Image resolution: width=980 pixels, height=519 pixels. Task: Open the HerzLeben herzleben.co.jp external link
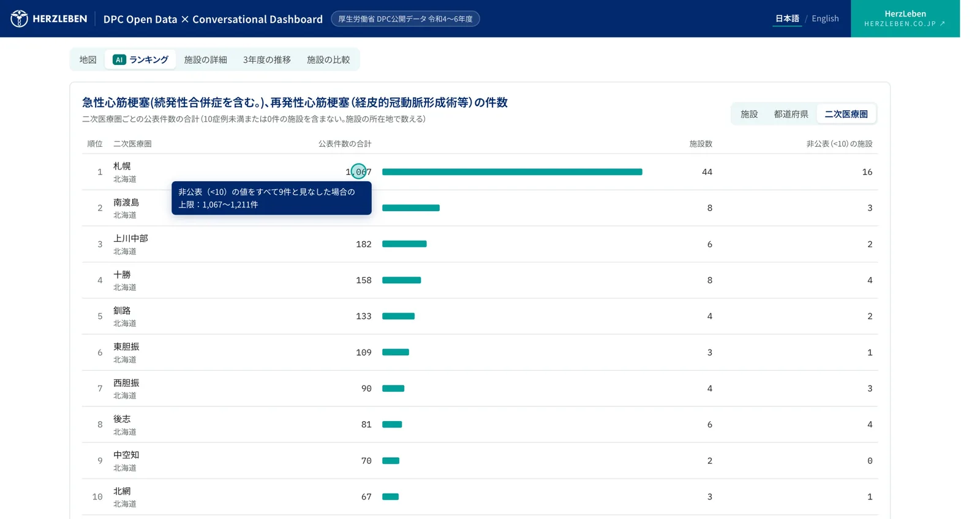pyautogui.click(x=905, y=18)
